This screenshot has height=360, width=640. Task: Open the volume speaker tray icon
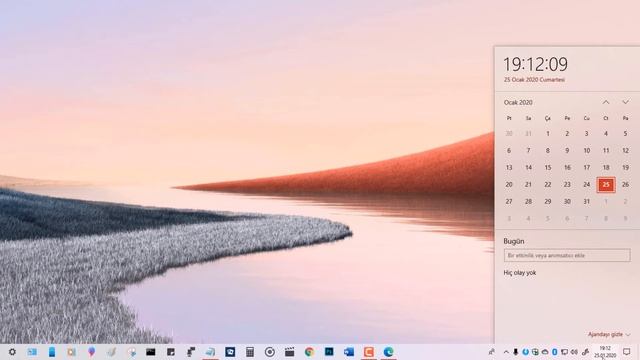[574, 352]
